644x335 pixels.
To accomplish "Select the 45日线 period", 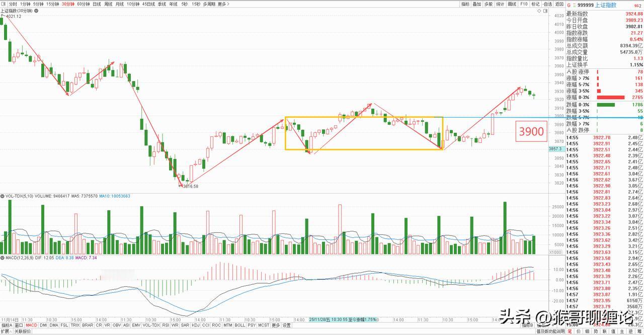I will [148, 4].
